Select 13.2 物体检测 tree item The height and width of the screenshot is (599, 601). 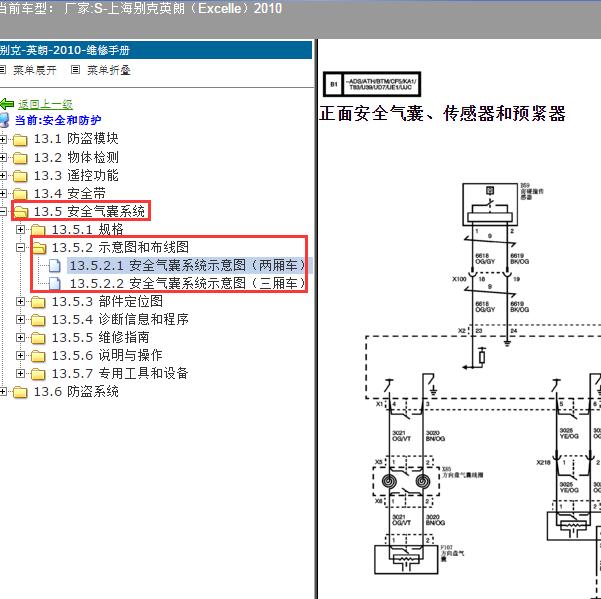pyautogui.click(x=76, y=157)
